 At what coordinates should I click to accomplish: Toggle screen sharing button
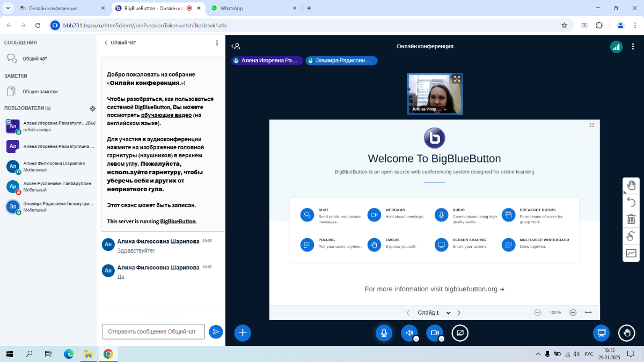(x=460, y=333)
